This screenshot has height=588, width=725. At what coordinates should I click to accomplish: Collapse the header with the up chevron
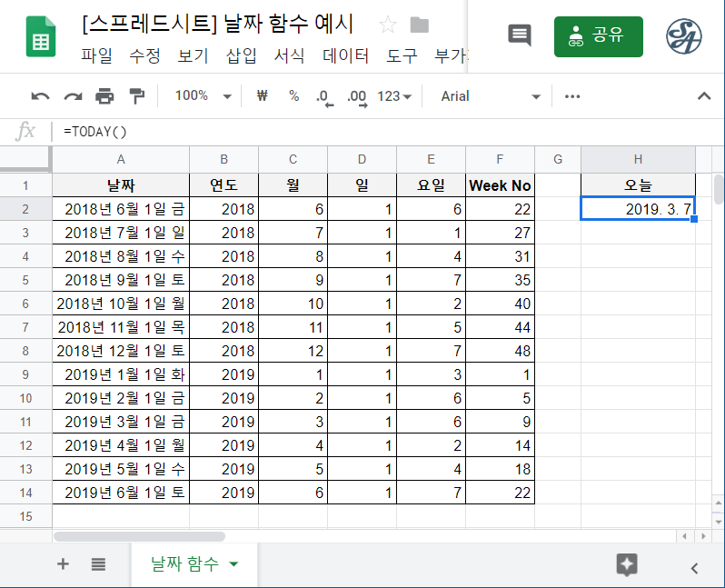(x=703, y=96)
